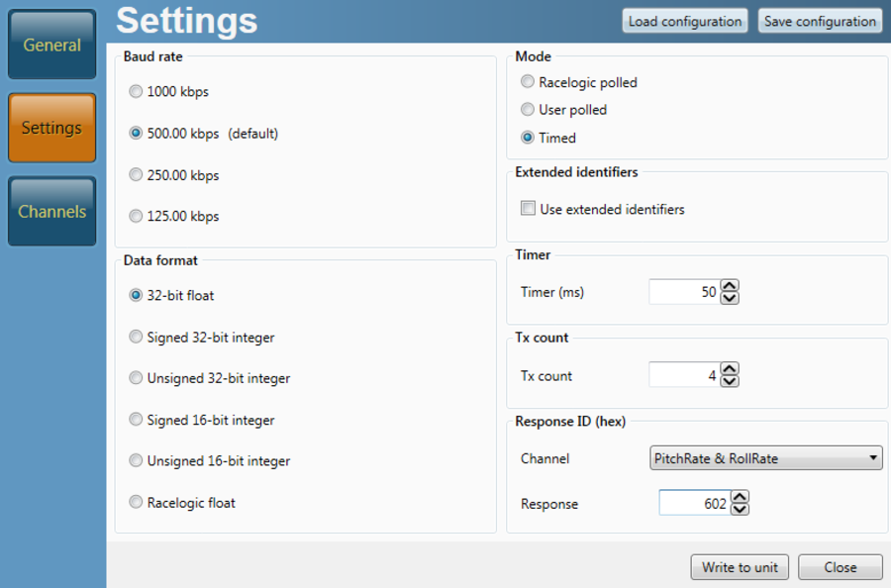
Task: Open the Channel dropdown showing PitchRate & RollRate
Action: (765, 458)
